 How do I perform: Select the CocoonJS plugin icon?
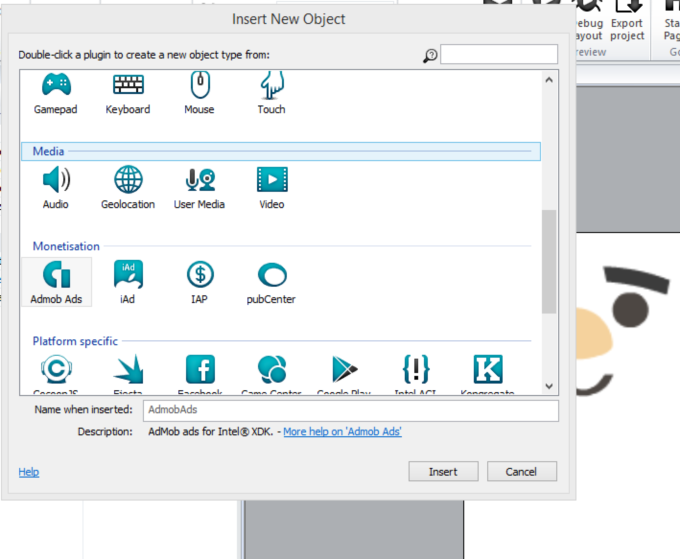click(x=56, y=369)
